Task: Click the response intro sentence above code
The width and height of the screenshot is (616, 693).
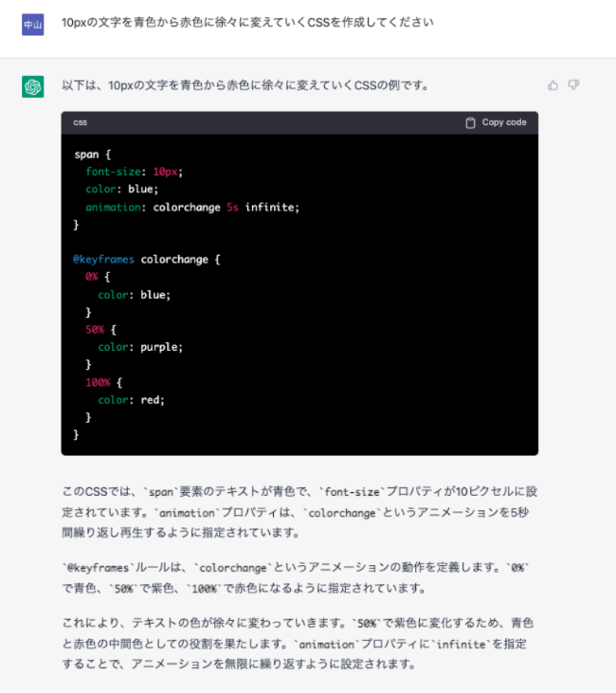Action: tap(245, 85)
